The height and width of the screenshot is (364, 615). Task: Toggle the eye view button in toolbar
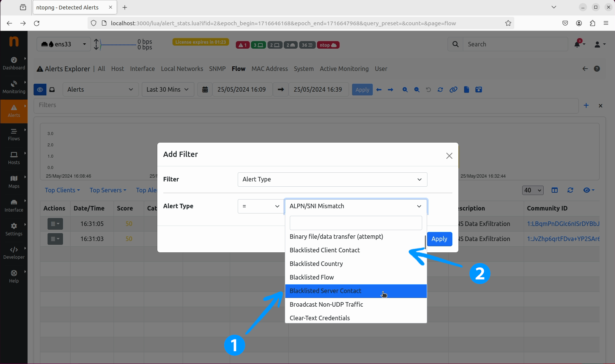[x=40, y=90]
